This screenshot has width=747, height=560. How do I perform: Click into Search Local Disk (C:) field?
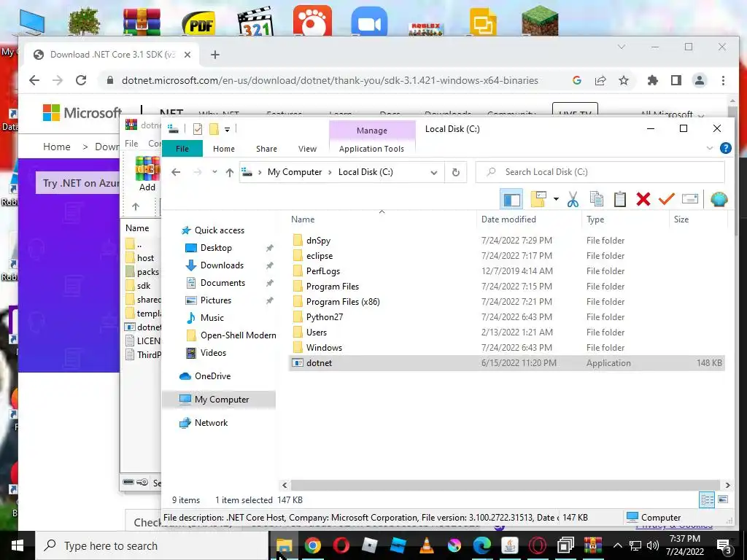click(600, 172)
